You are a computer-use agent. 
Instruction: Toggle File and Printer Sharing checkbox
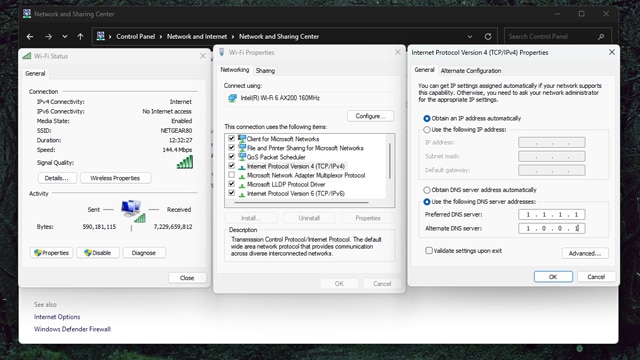(231, 148)
